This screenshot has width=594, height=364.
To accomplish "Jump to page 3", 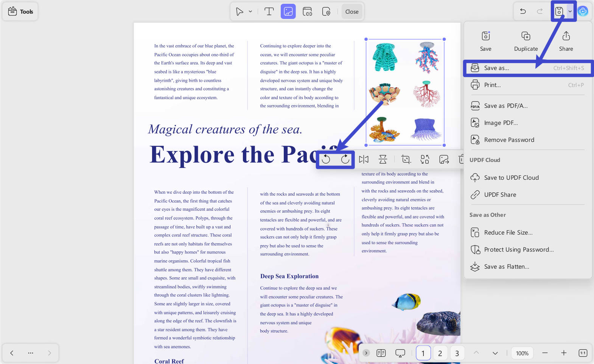I will pyautogui.click(x=457, y=353).
